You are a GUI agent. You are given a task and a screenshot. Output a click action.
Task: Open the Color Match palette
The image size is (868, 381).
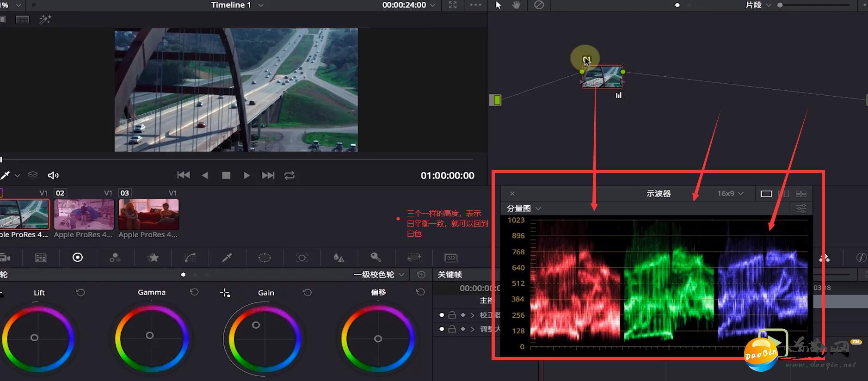[41, 258]
